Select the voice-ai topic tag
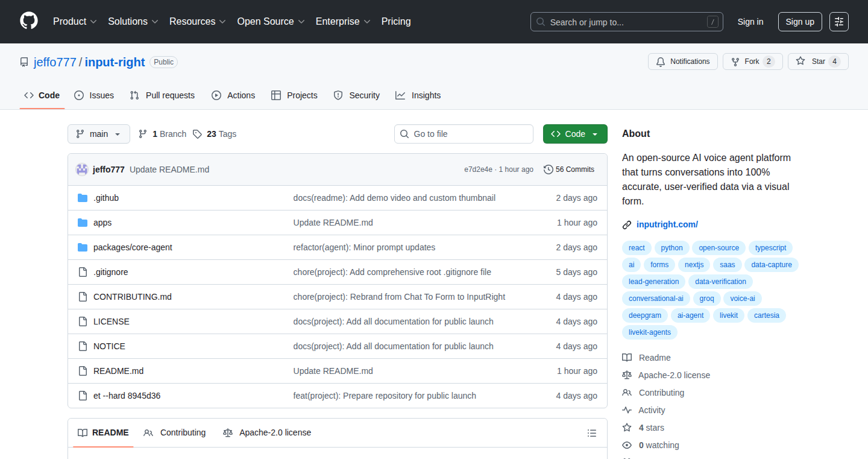868x459 pixels. coord(743,299)
